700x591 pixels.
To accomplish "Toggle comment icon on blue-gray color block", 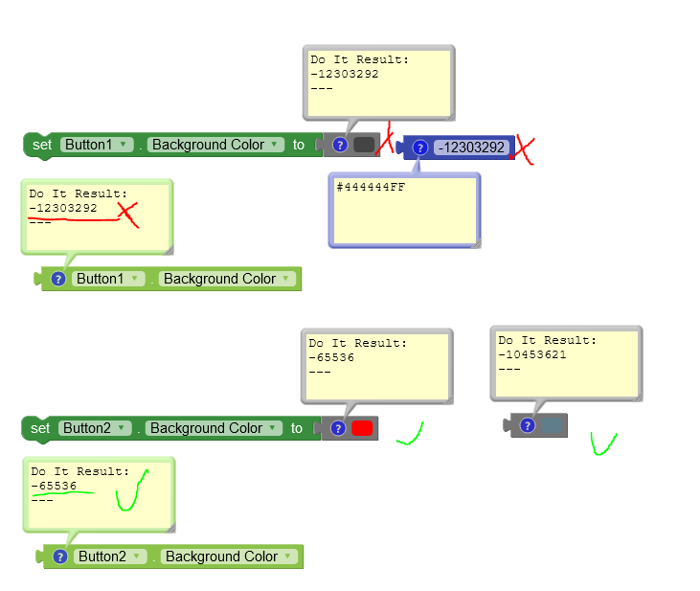I will pos(528,425).
